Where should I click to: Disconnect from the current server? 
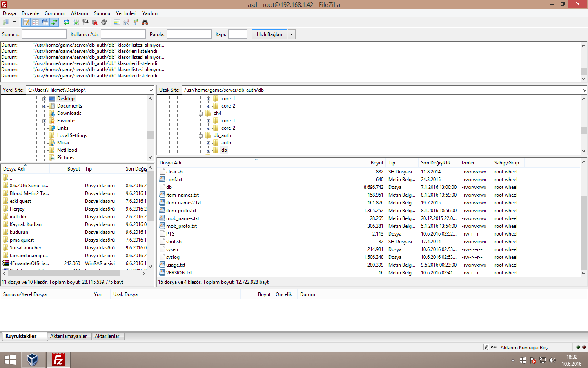95,22
